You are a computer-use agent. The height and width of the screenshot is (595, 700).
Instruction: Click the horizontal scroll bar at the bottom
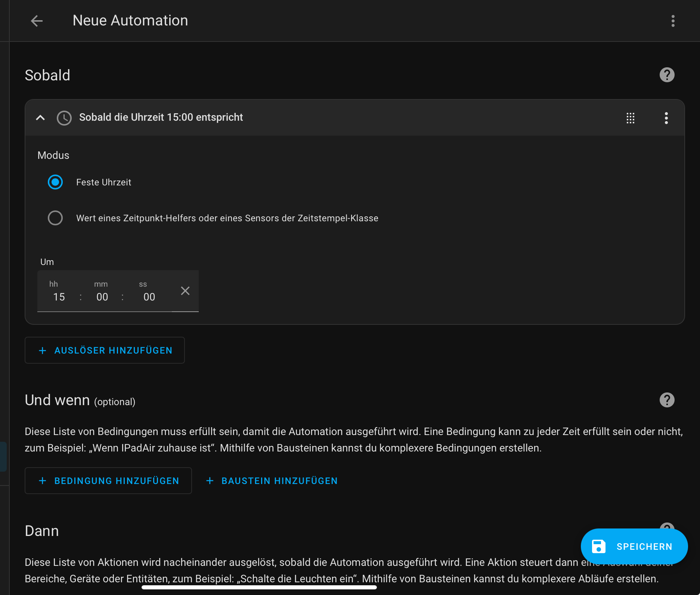click(x=259, y=588)
